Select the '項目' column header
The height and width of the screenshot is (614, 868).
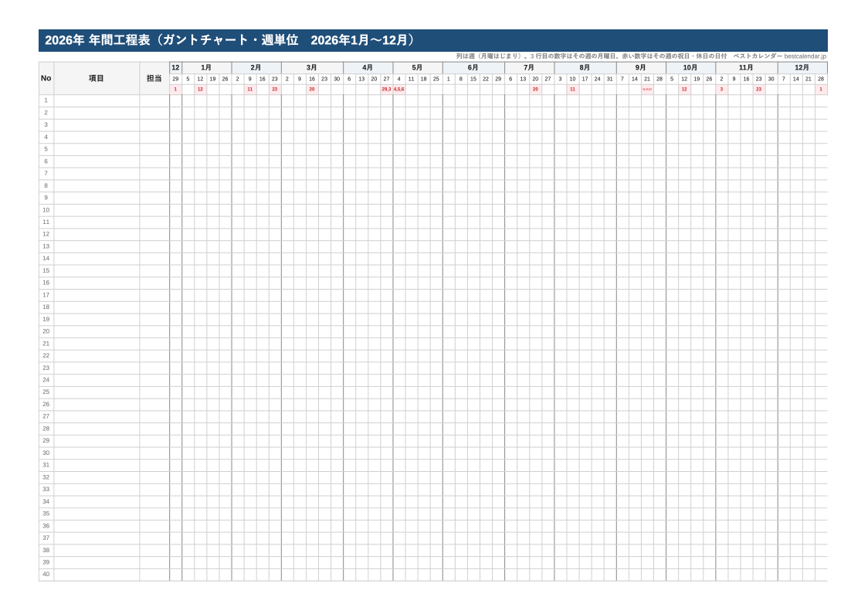pos(97,78)
